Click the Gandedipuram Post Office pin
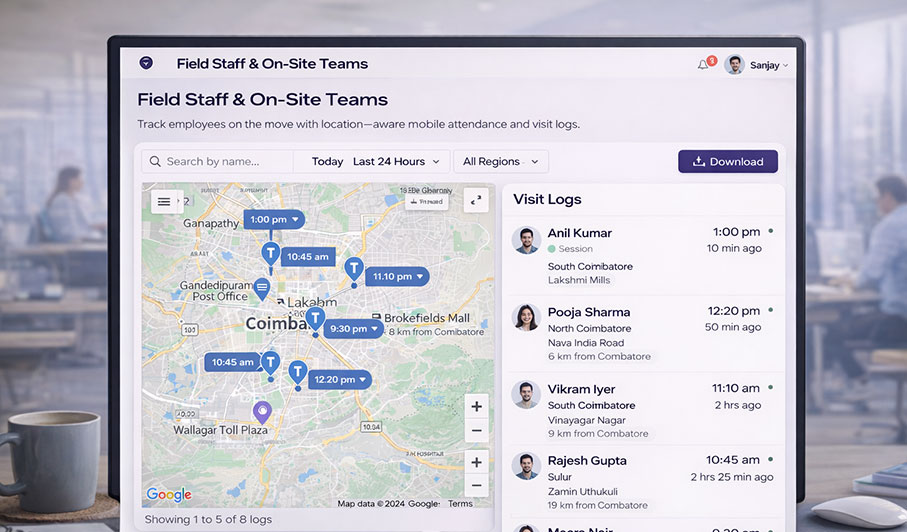Screen dimensions: 907x532 (x=262, y=289)
